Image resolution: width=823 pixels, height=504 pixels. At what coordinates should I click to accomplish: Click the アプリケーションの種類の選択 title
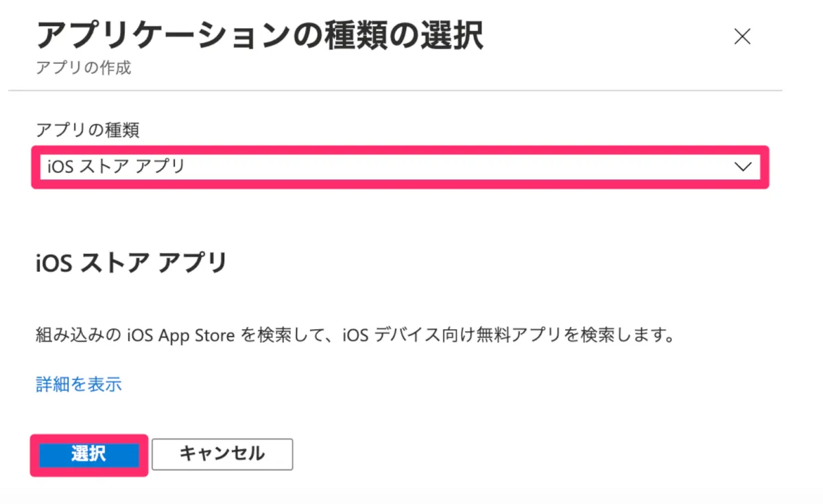click(259, 36)
